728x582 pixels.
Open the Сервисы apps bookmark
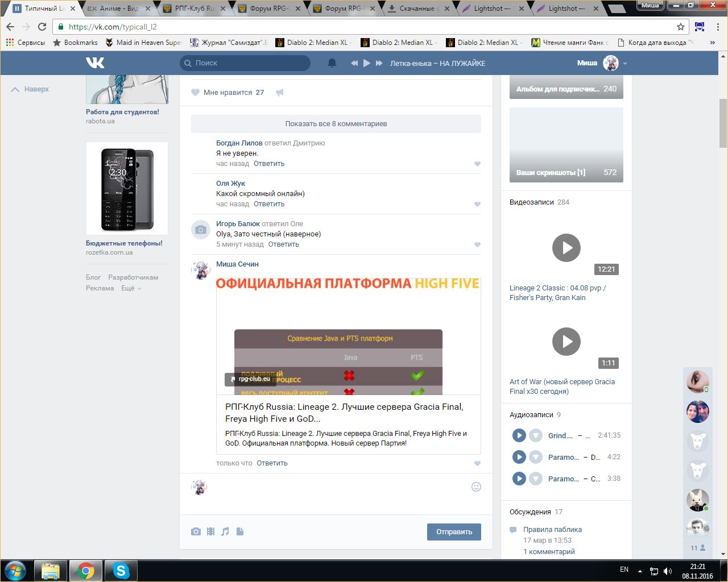coord(25,42)
